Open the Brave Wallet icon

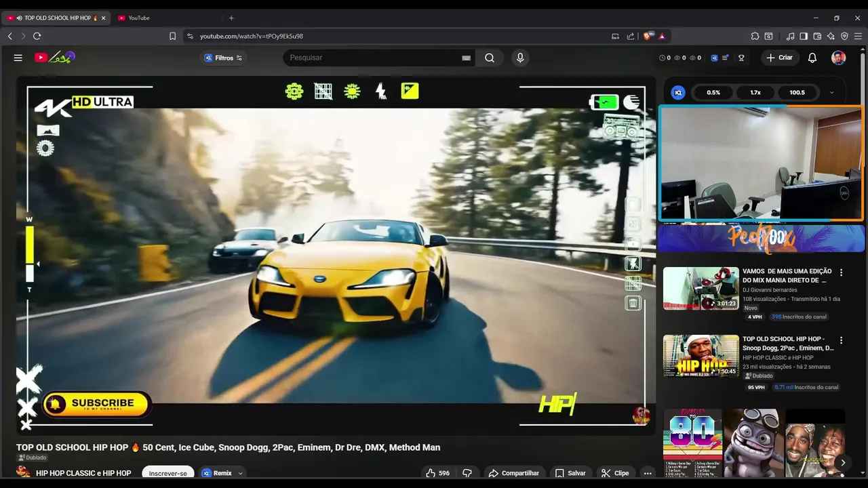click(x=817, y=36)
